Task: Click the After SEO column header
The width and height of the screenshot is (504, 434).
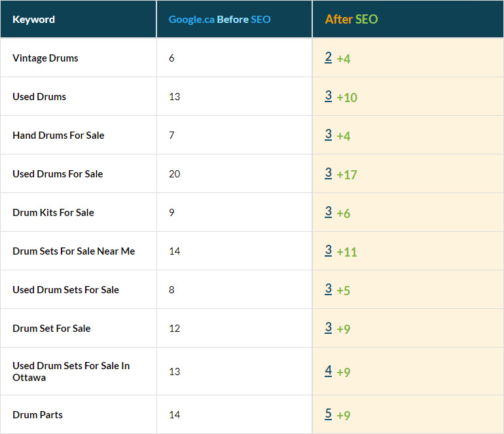Action: (351, 20)
